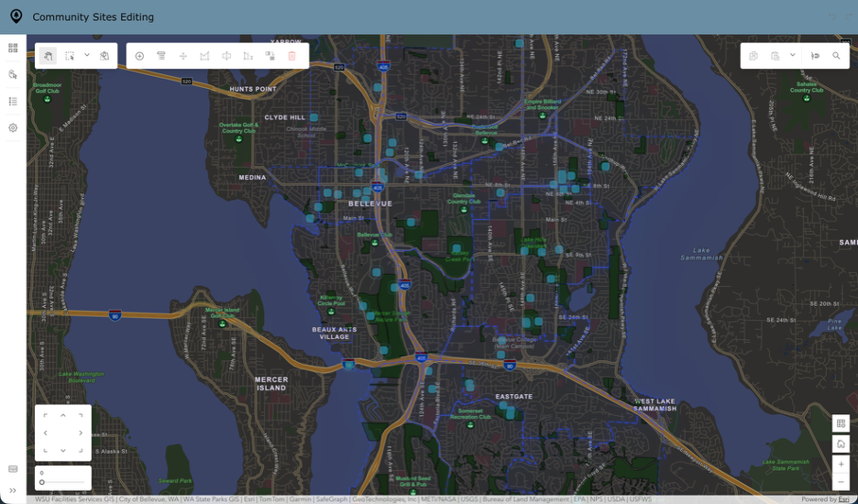Click the undo arrow in header
The height and width of the screenshot is (504, 858).
831,17
